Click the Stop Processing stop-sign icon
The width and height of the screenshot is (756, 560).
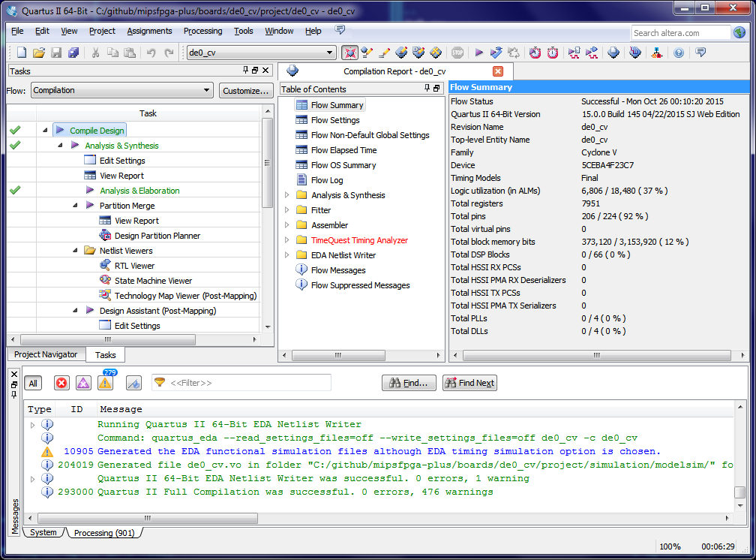coord(457,53)
